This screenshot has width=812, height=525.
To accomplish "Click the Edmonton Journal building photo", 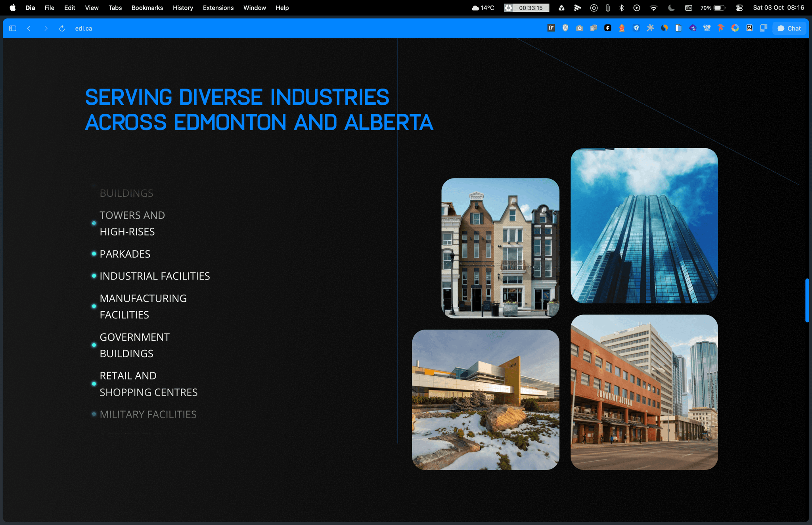I will 644,392.
